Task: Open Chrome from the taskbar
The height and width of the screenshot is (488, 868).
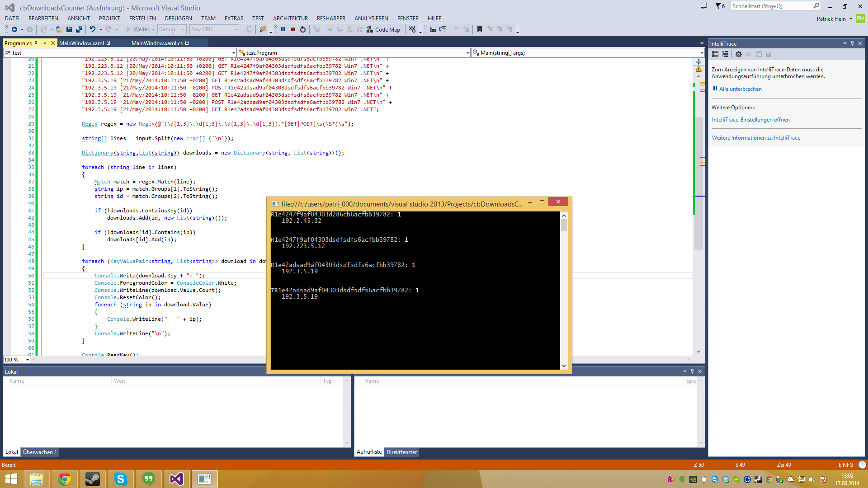Action: (65, 479)
